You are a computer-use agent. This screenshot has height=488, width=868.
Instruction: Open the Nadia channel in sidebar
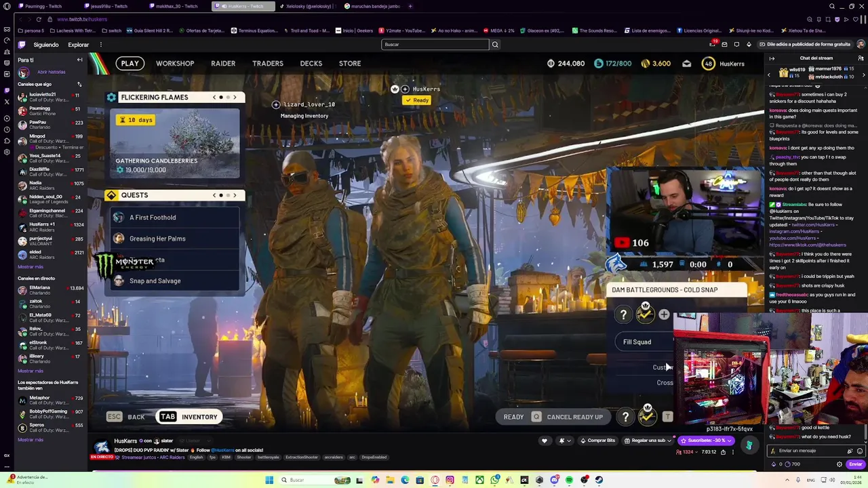(51, 186)
